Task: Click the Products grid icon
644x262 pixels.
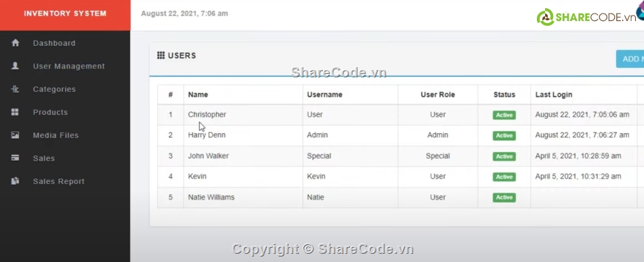Action: tap(15, 112)
